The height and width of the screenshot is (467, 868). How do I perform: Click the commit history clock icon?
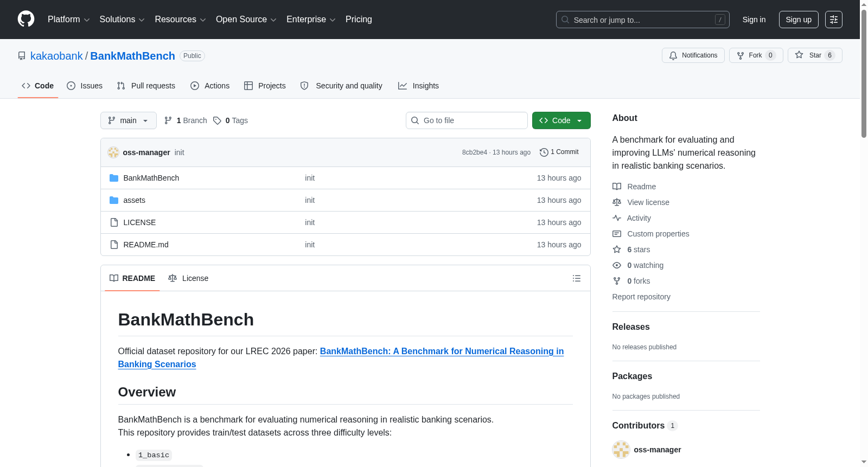coord(544,152)
